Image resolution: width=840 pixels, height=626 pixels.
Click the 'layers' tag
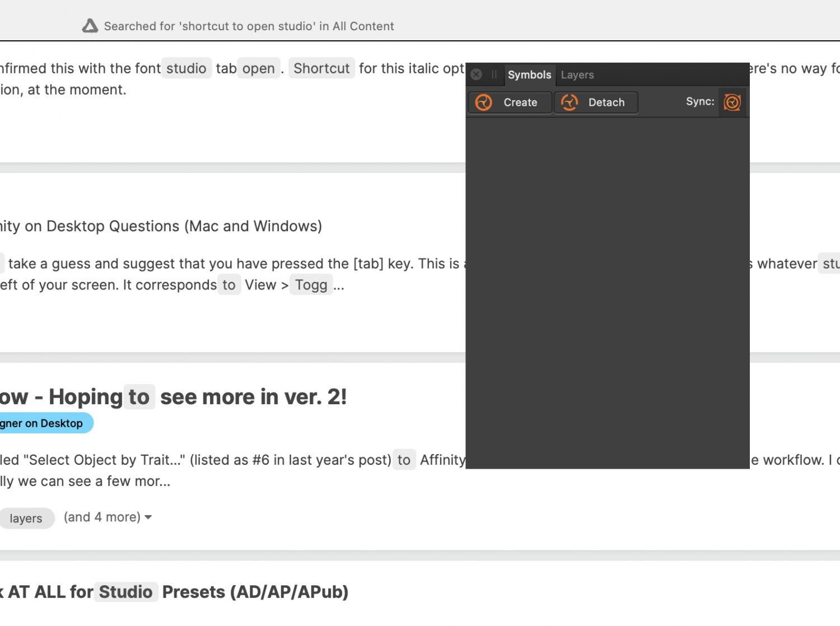pos(26,518)
